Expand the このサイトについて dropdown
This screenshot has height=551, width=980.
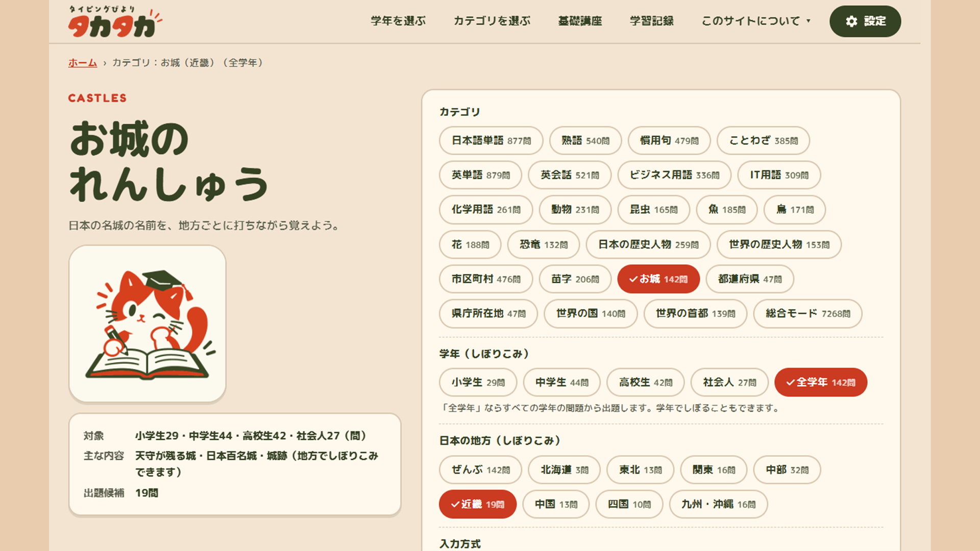(x=756, y=21)
